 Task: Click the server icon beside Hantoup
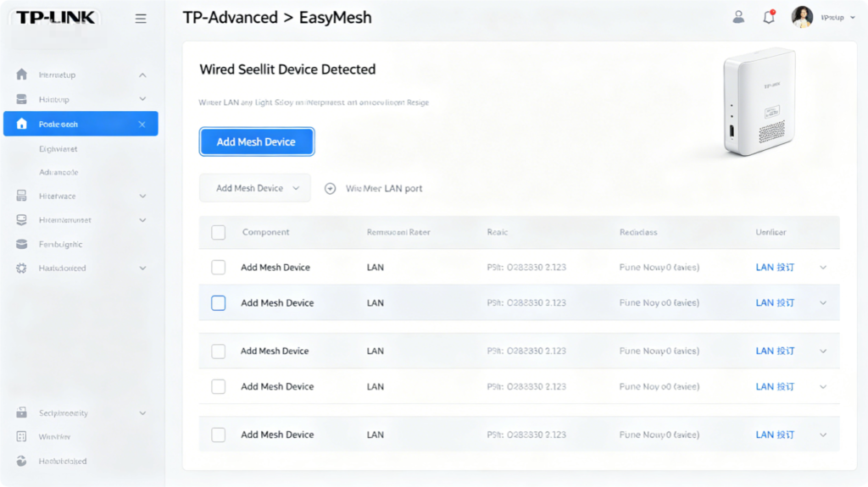click(x=21, y=99)
